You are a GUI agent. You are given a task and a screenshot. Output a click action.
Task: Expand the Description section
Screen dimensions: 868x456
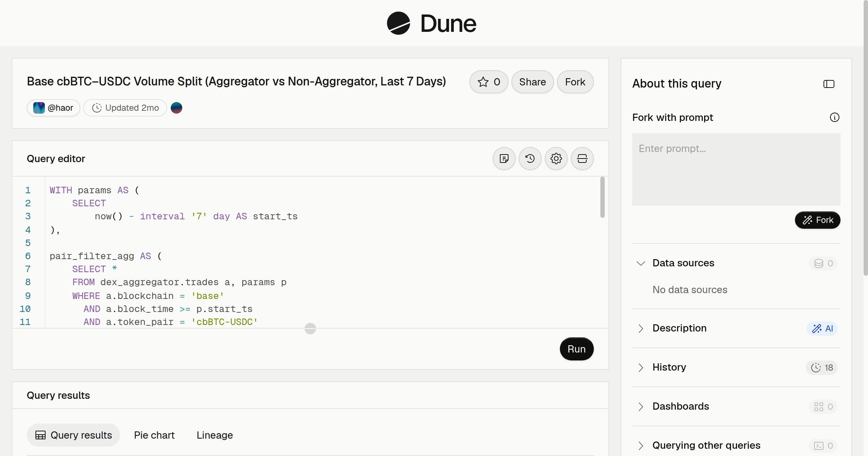(x=641, y=328)
